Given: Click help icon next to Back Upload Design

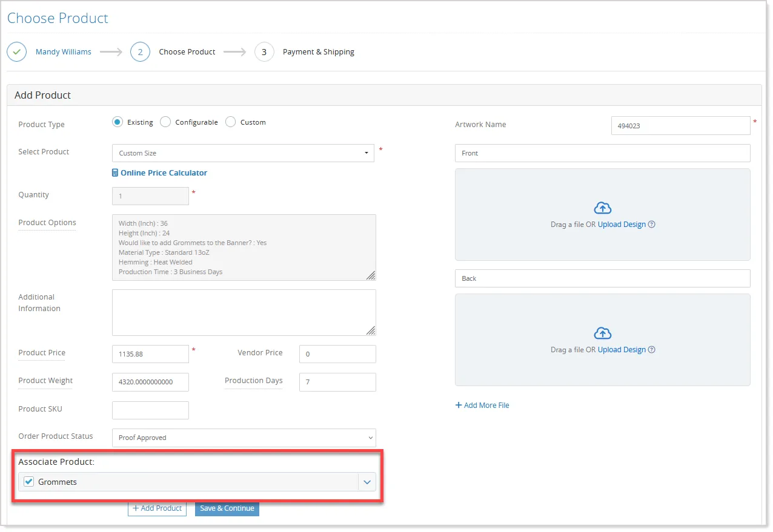Looking at the screenshot, I should tap(652, 350).
